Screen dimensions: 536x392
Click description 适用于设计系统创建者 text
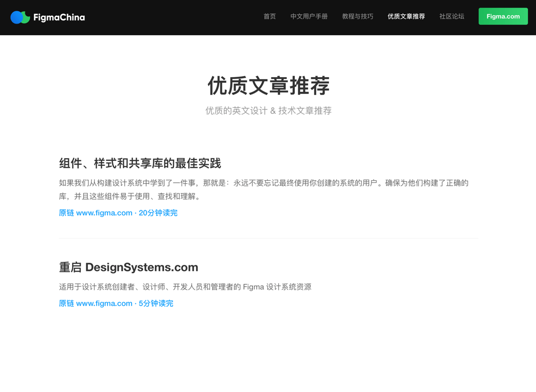185,287
